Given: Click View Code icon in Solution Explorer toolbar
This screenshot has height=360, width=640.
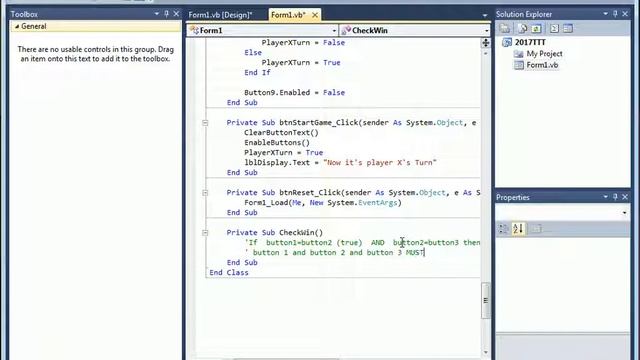Looking at the screenshot, I should [x=554, y=29].
